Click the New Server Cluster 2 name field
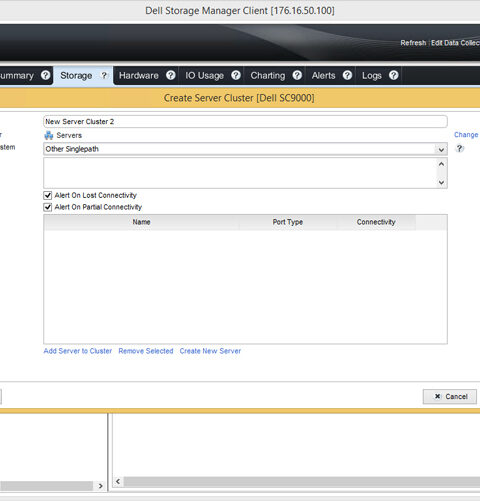Screen dimensions: 480x501 click(x=245, y=121)
